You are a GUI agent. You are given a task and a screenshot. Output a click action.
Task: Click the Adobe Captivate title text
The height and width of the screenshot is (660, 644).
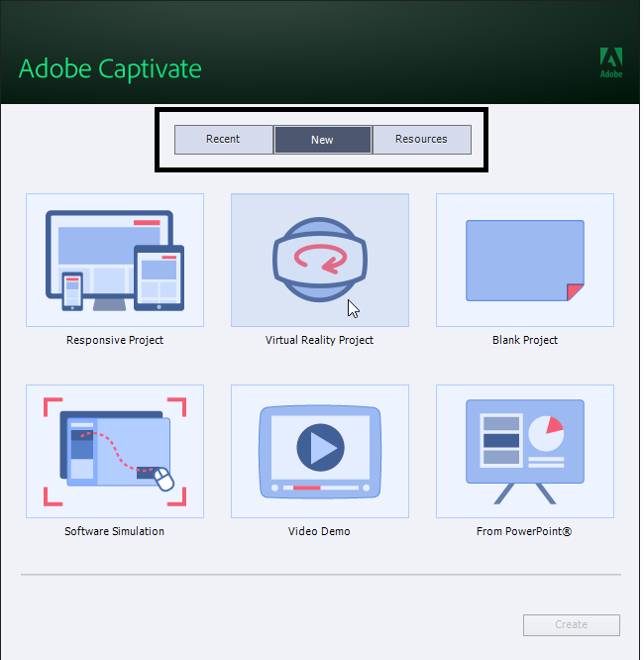pyautogui.click(x=110, y=68)
